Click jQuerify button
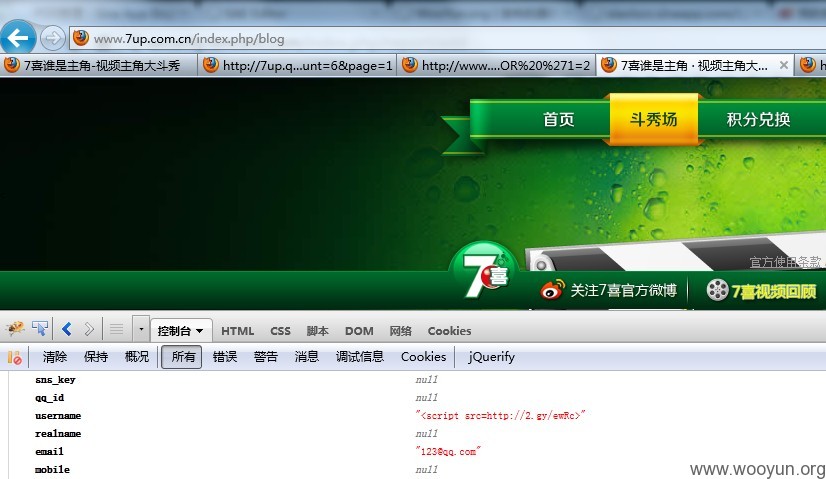The width and height of the screenshot is (826, 479). 491,357
